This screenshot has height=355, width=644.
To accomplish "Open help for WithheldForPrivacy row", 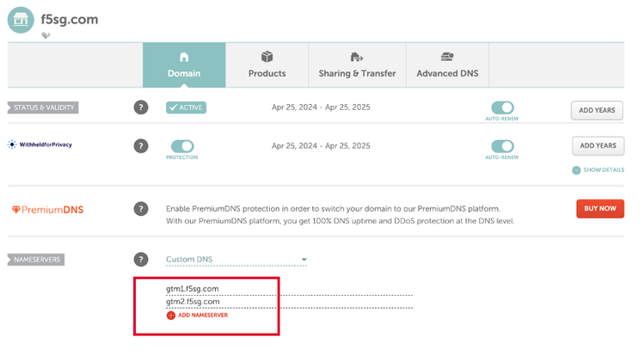I will click(x=141, y=145).
